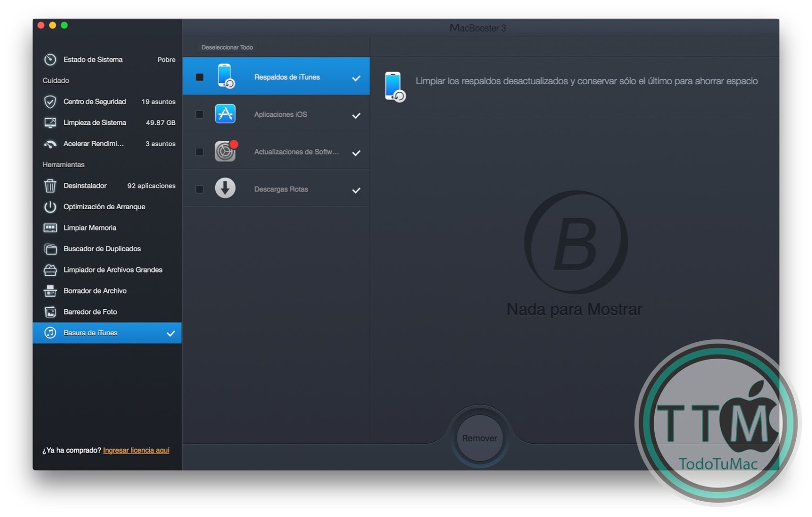Toggle the Actualizaciones de Software checkbox
Image resolution: width=812 pixels, height=517 pixels.
click(199, 152)
